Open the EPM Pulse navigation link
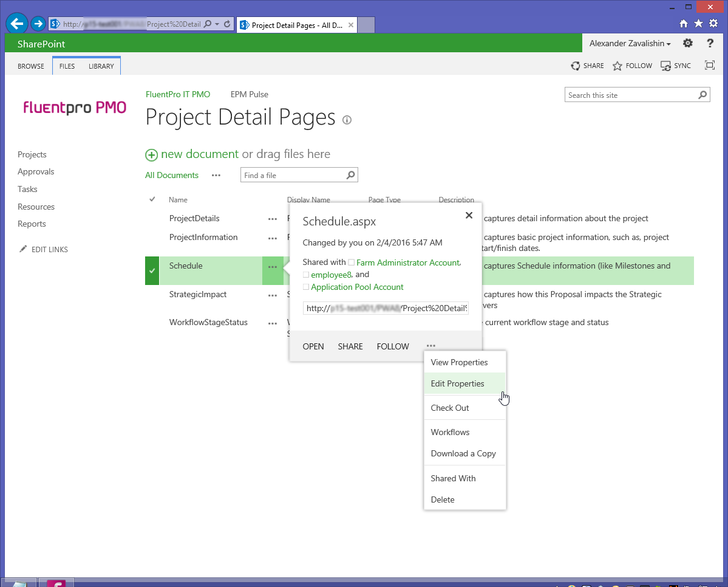 point(250,94)
